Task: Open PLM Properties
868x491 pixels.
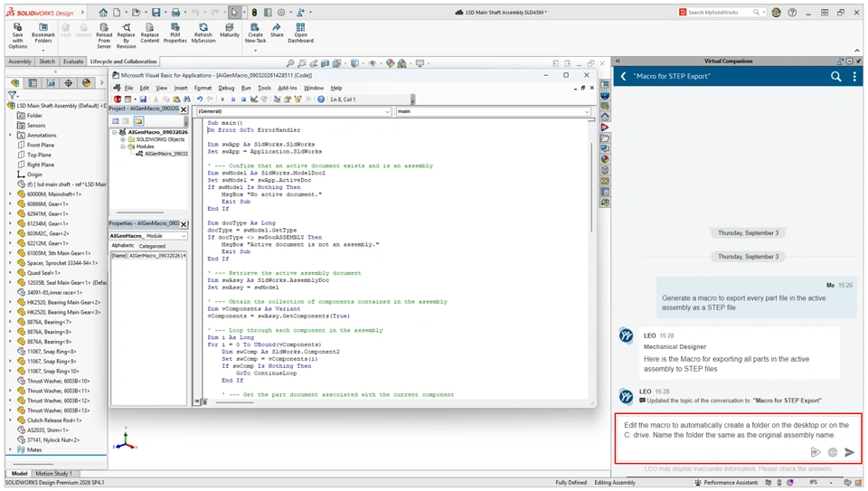Action: click(x=175, y=33)
